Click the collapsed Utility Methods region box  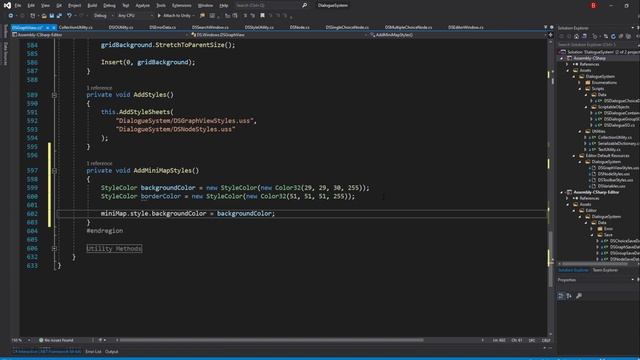114,249
